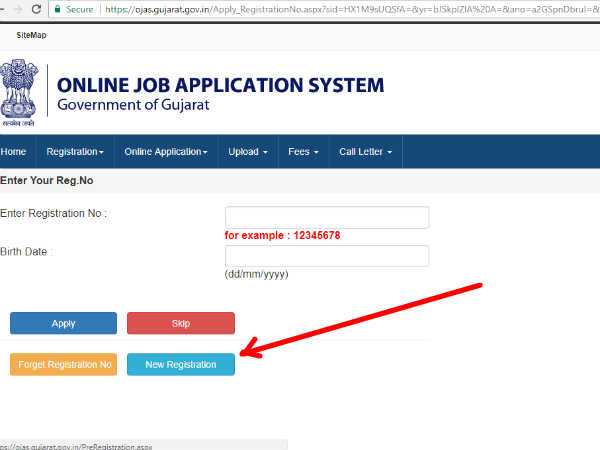Click the (dd/mm/yyyy) format hint

256,274
